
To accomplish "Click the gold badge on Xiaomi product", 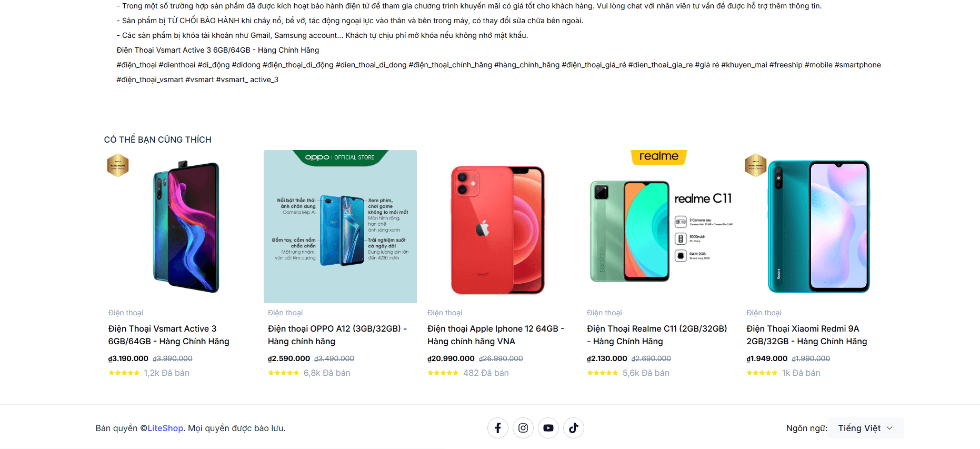I will tap(756, 165).
